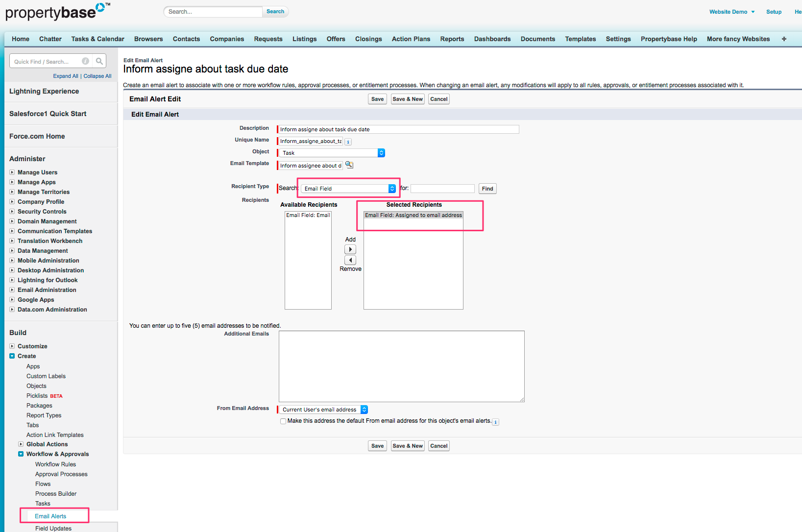Collapse Workflow & Approvals node
This screenshot has width=802, height=532.
coord(21,454)
